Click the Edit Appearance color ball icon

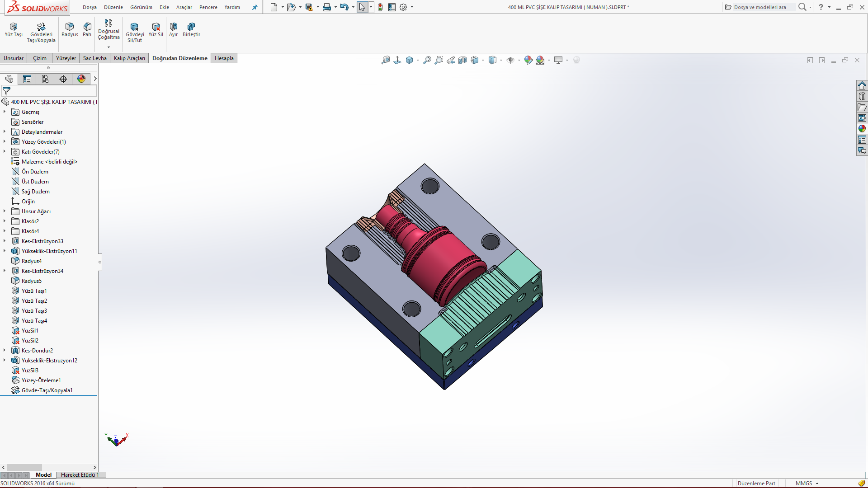[528, 60]
